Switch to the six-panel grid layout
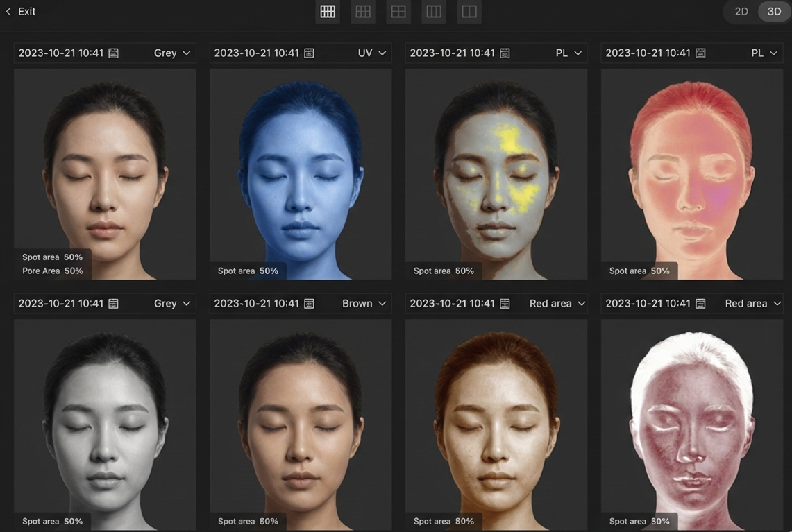 [363, 12]
